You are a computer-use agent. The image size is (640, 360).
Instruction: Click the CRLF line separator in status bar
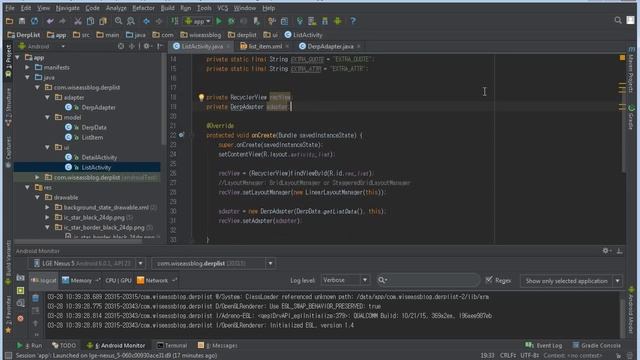coord(508,356)
